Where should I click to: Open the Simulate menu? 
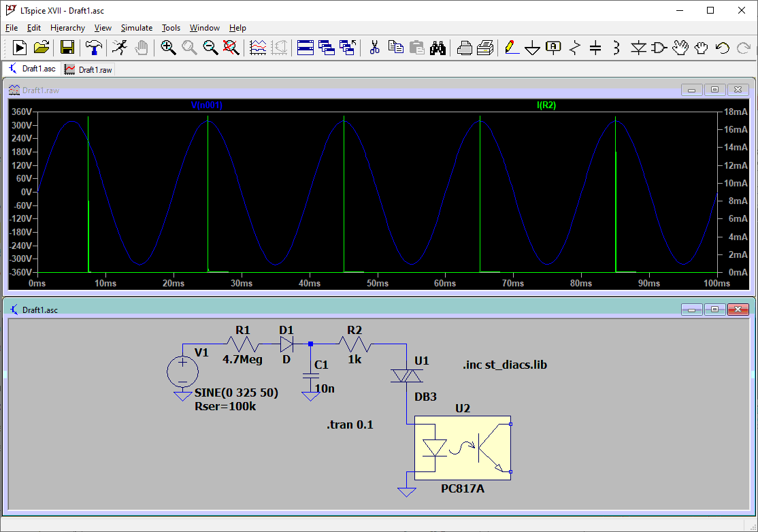tap(137, 27)
